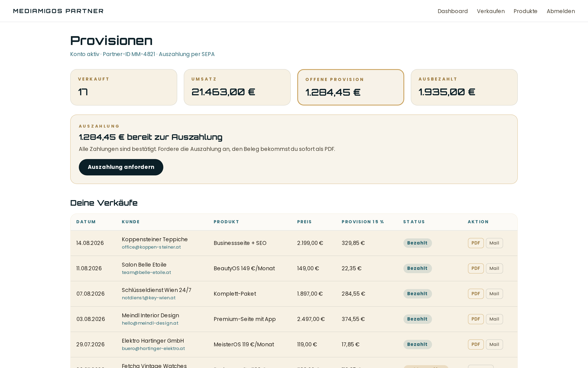Click product Premium-Seite mit App

(244, 319)
